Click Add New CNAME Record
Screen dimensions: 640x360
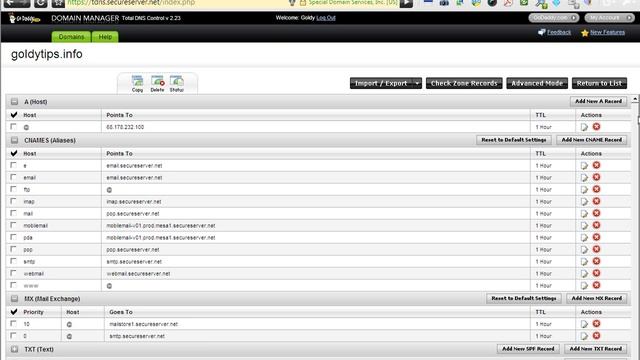591,140
